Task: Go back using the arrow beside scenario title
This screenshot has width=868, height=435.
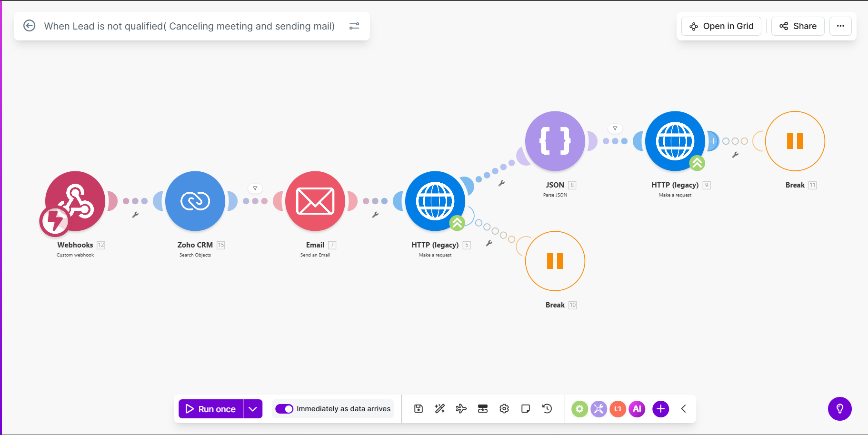Action: [30, 26]
